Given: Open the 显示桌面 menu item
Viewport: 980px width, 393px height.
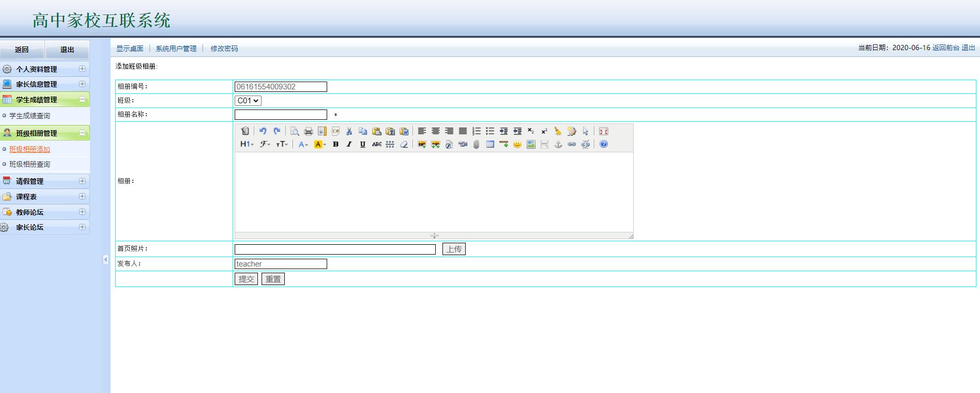Looking at the screenshot, I should (130, 49).
